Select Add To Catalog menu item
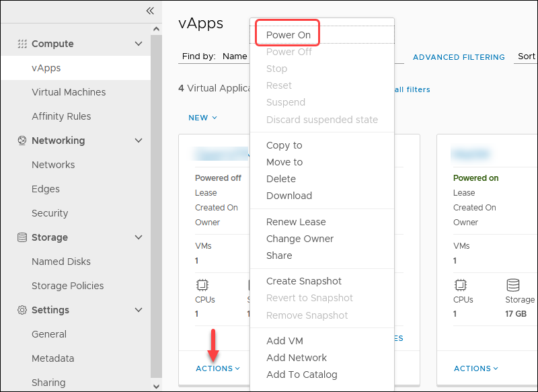This screenshot has height=392, width=538. click(x=301, y=375)
